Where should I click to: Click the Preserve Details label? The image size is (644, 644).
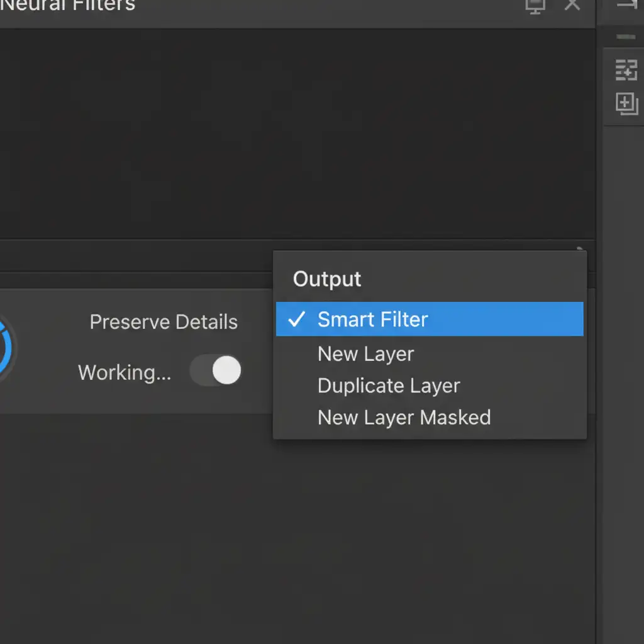164,322
